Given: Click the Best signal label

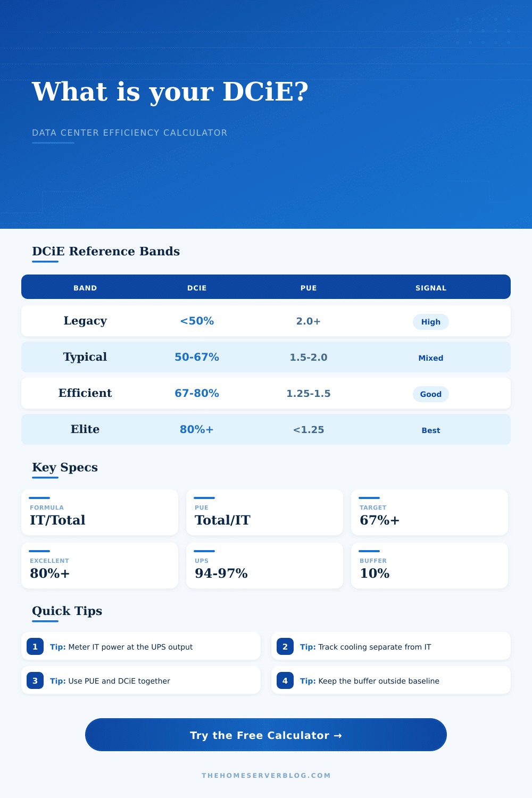Looking at the screenshot, I should pyautogui.click(x=431, y=430).
